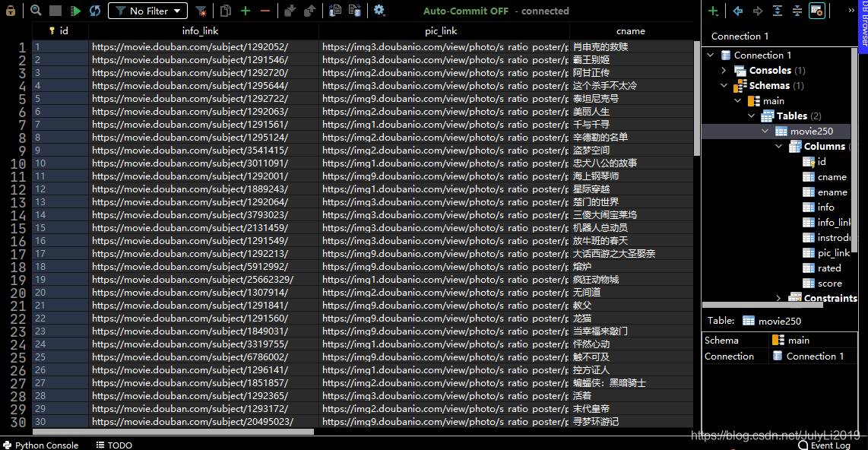Click the collapse all tree icon
868x450 pixels.
[797, 11]
